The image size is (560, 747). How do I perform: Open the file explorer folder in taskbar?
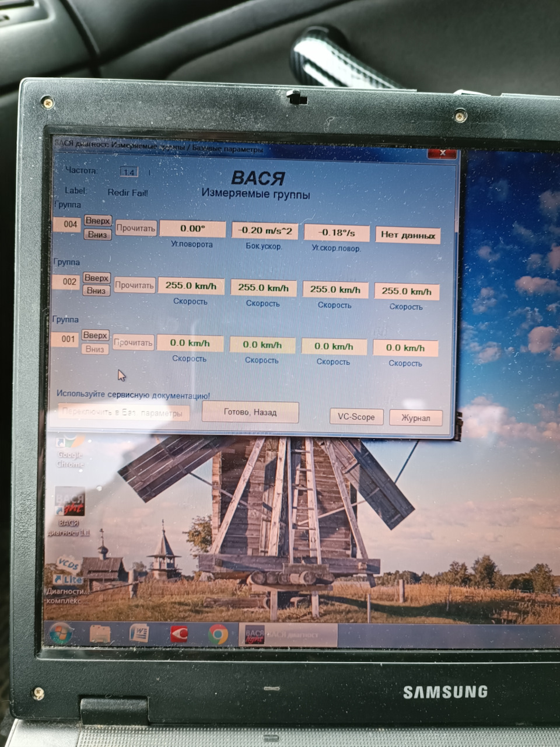click(x=100, y=634)
